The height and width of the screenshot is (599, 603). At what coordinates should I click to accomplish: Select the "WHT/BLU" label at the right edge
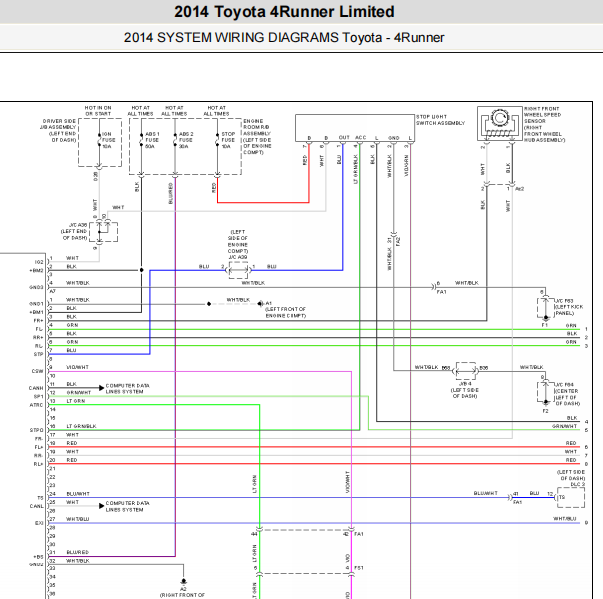coord(565,519)
